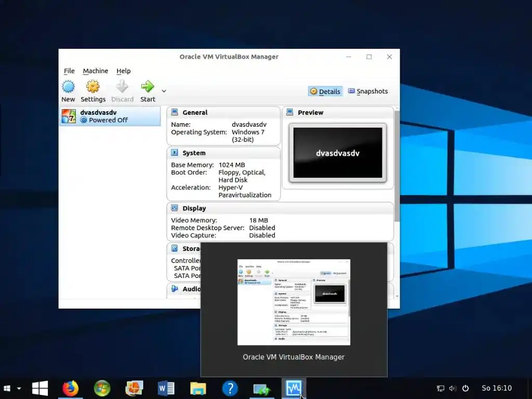The height and width of the screenshot is (399, 532).
Task: Click the Windows 7 icon of dvasdvasdv
Action: pyautogui.click(x=69, y=116)
